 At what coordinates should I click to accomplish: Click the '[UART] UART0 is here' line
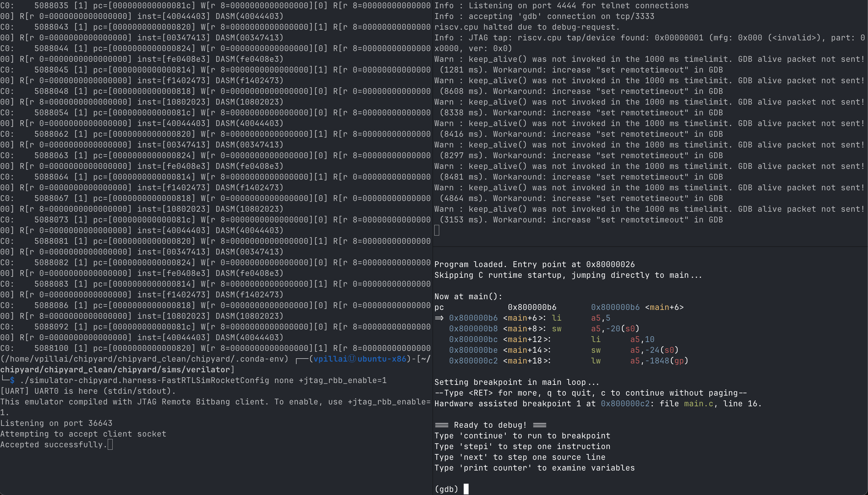pyautogui.click(x=88, y=391)
